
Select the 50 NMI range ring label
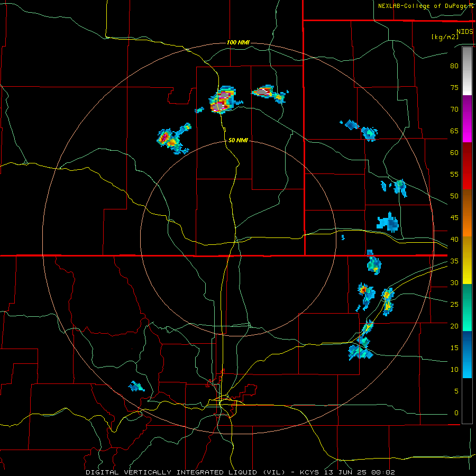[x=238, y=140]
